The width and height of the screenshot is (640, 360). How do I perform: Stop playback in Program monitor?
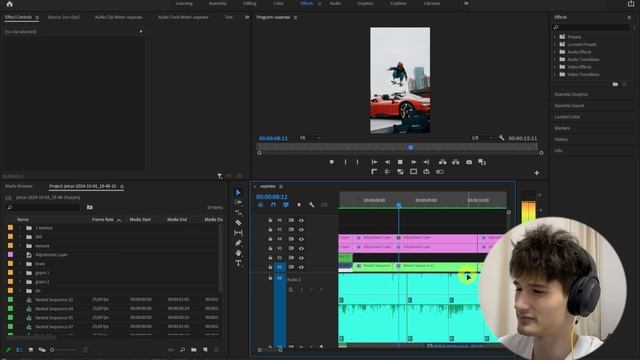point(400,162)
